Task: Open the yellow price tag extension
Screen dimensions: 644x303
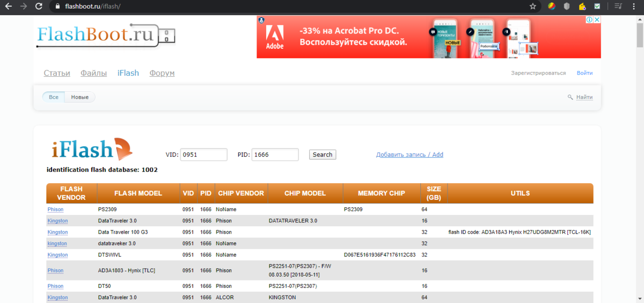Action: coord(582,6)
